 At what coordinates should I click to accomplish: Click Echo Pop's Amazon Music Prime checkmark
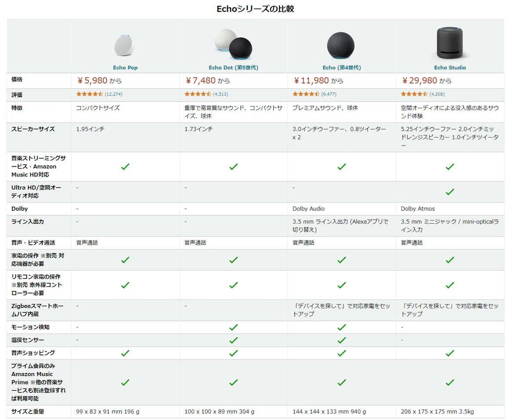[x=125, y=382]
